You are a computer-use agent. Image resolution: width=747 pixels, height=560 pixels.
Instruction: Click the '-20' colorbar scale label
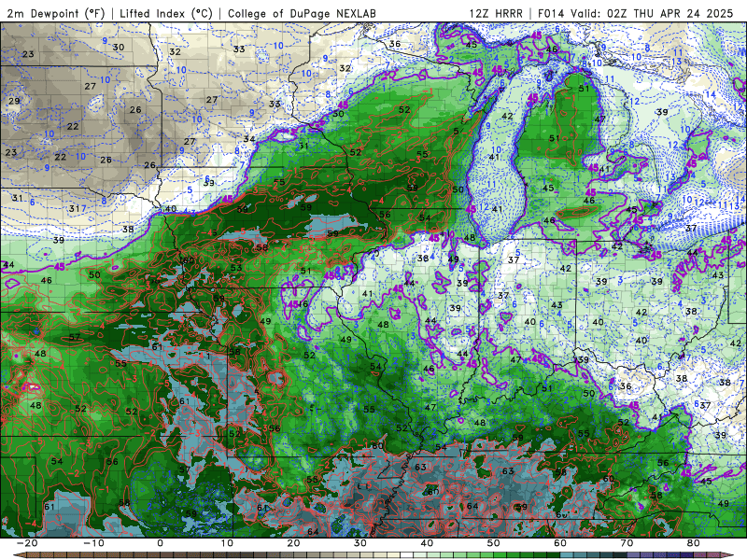point(27,543)
